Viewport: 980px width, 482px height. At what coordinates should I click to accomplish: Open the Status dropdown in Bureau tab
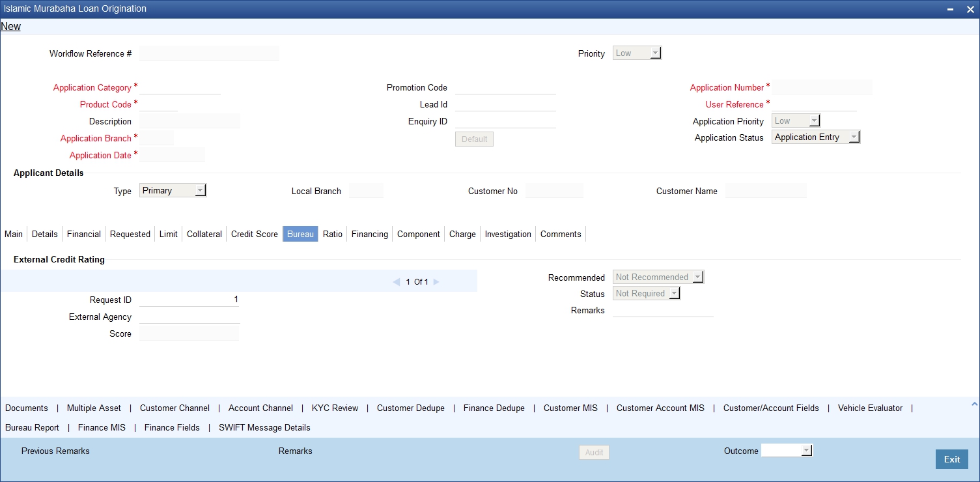tap(647, 293)
